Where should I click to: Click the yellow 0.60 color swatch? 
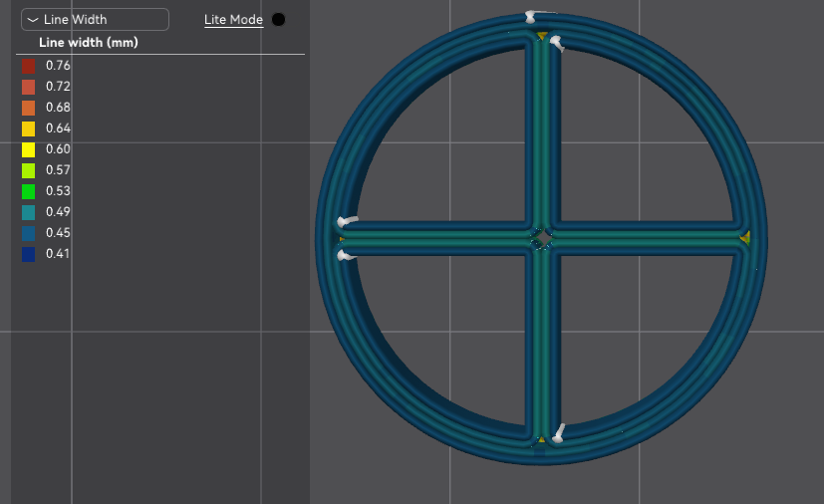pyautogui.click(x=28, y=149)
